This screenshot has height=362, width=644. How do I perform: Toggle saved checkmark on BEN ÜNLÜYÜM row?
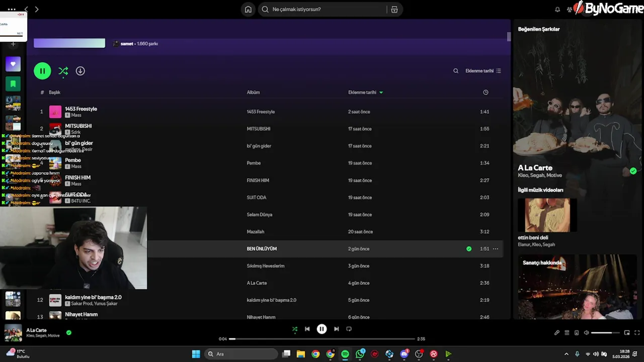pyautogui.click(x=469, y=248)
